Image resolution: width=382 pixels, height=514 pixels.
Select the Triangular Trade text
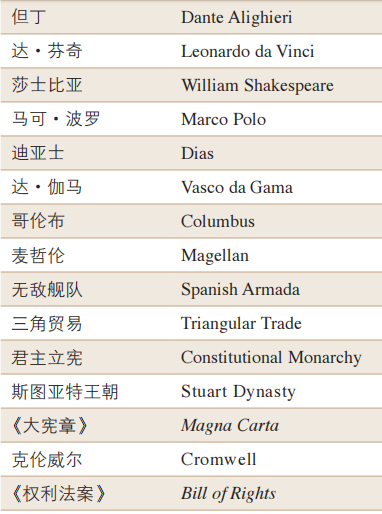(241, 324)
